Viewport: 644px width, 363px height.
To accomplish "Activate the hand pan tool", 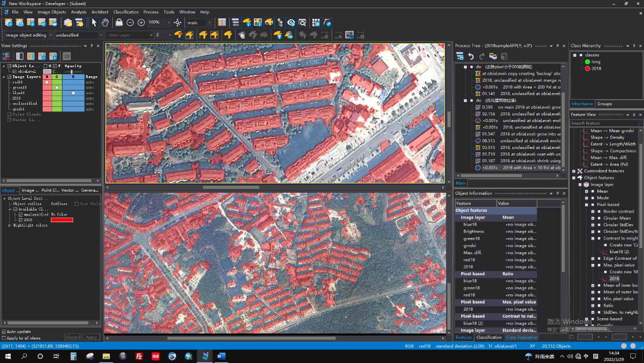I will tap(105, 22).
